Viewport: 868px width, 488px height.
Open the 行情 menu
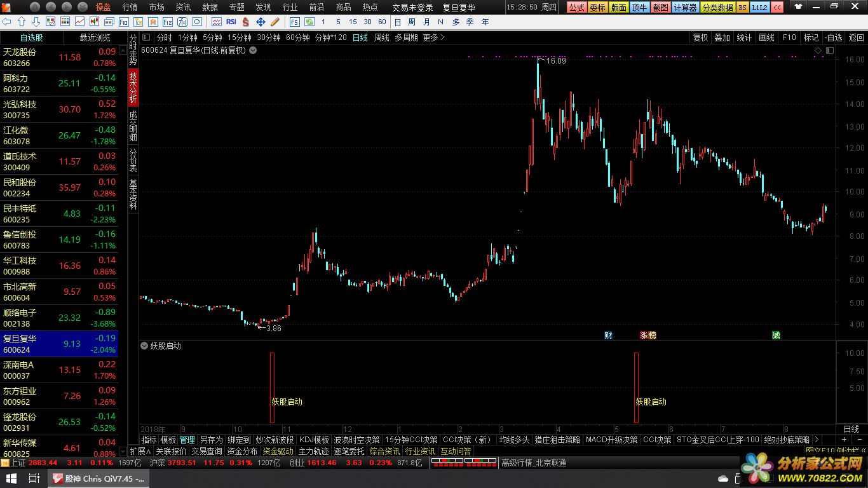pos(130,7)
